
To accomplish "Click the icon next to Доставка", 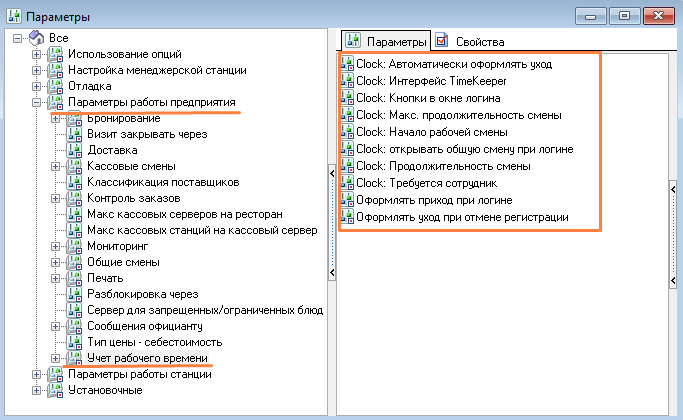I will pyautogui.click(x=74, y=150).
